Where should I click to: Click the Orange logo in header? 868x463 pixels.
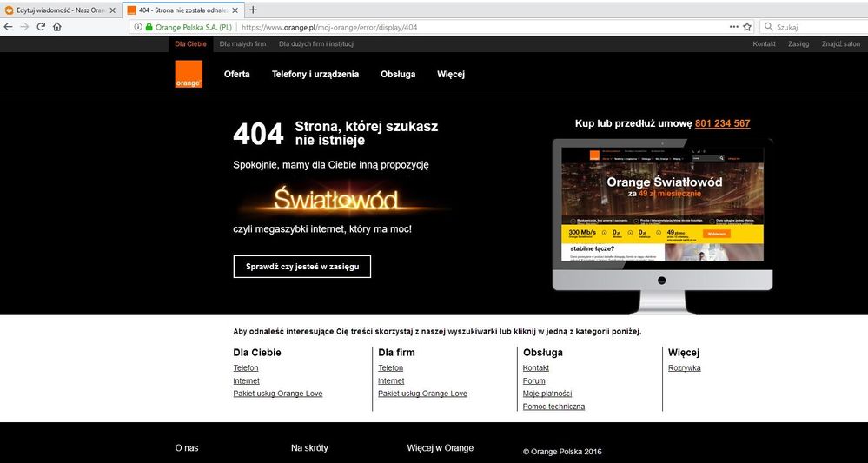point(188,74)
